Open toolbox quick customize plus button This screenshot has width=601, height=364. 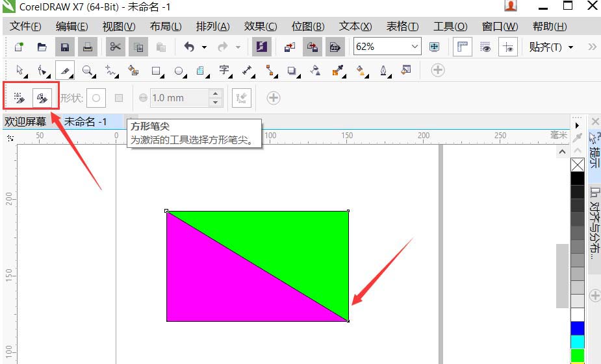[x=438, y=70]
